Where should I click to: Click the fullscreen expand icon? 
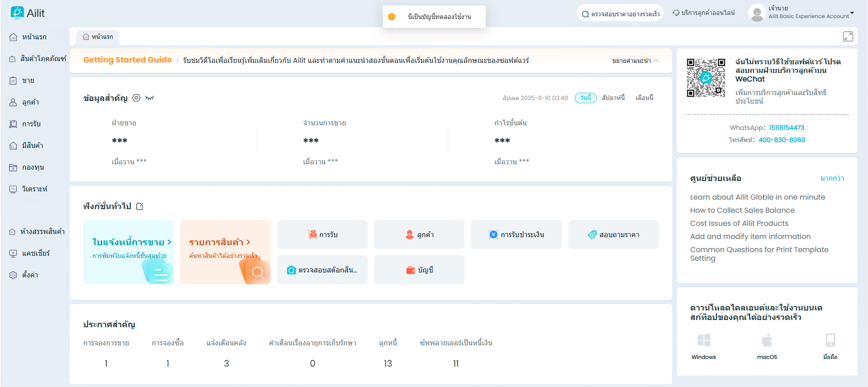click(848, 37)
